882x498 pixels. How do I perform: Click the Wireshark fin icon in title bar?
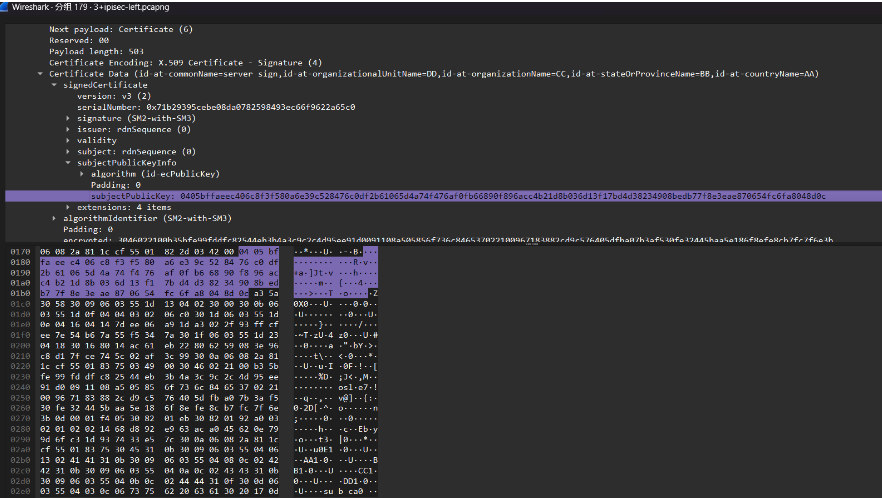[x=4, y=7]
